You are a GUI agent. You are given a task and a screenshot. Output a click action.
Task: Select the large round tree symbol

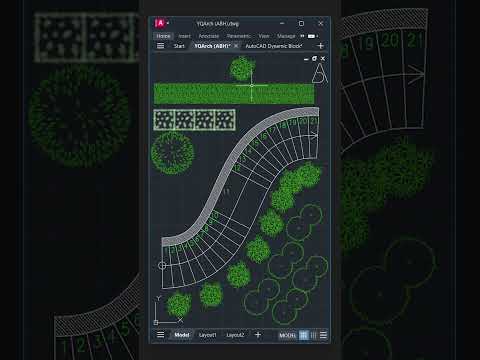(172, 153)
